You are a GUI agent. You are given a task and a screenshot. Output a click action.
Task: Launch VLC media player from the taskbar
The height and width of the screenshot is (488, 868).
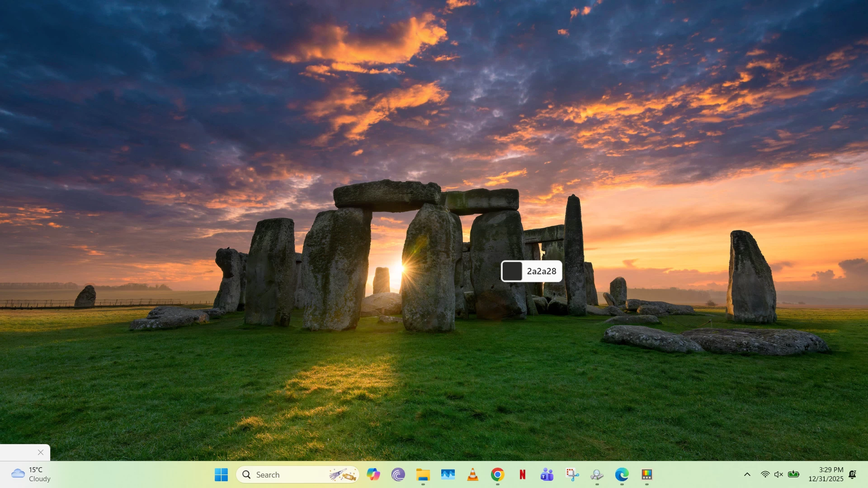[x=473, y=474]
